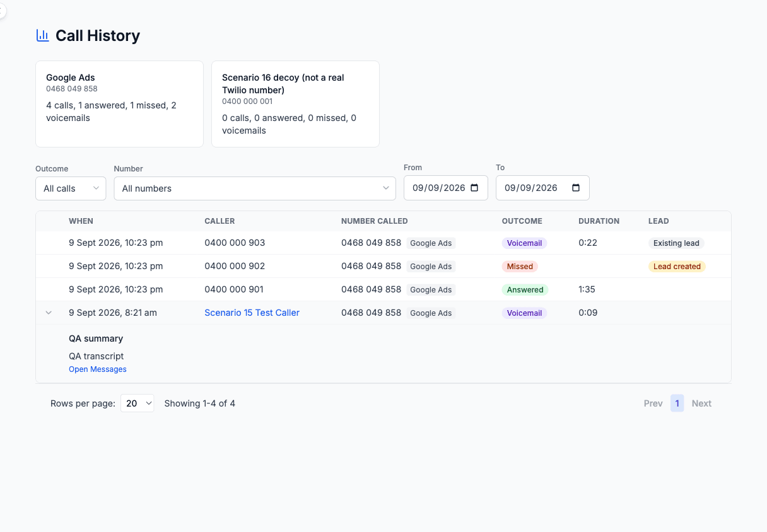Viewport: 767px width, 532px height.
Task: Click caller 0400 000 903
Action: click(235, 243)
